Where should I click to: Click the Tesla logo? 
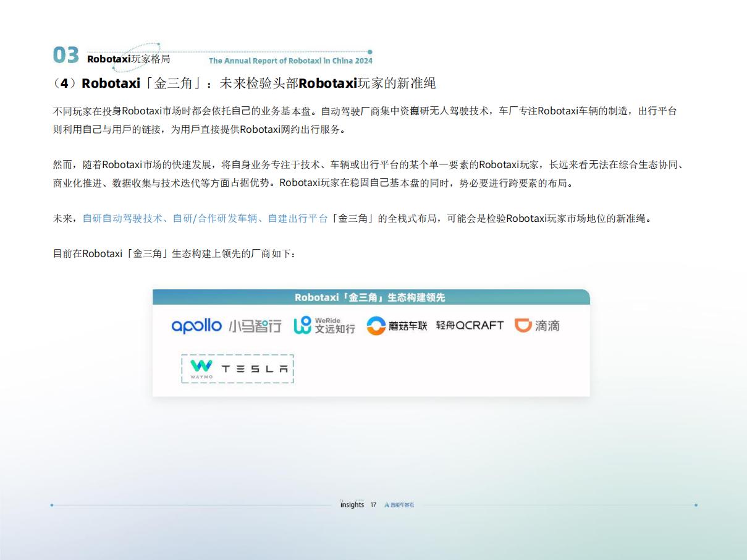point(255,369)
